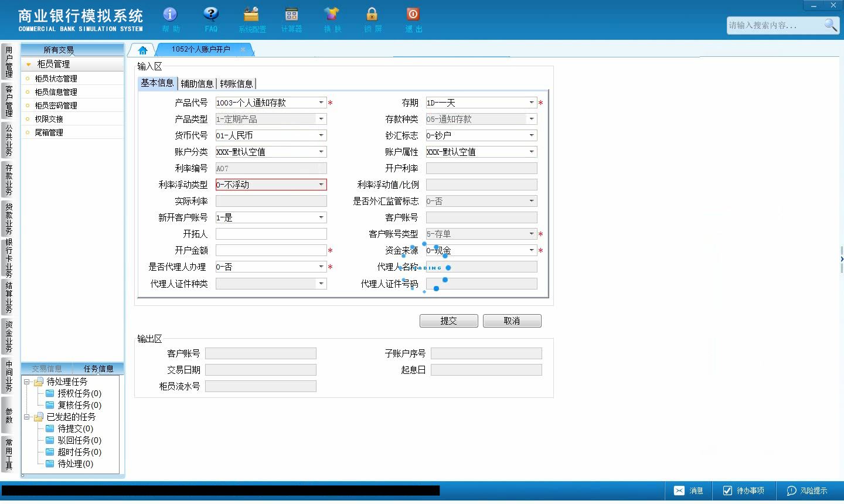Switch to 交易信息 panel tab
The width and height of the screenshot is (844, 504).
coord(47,369)
